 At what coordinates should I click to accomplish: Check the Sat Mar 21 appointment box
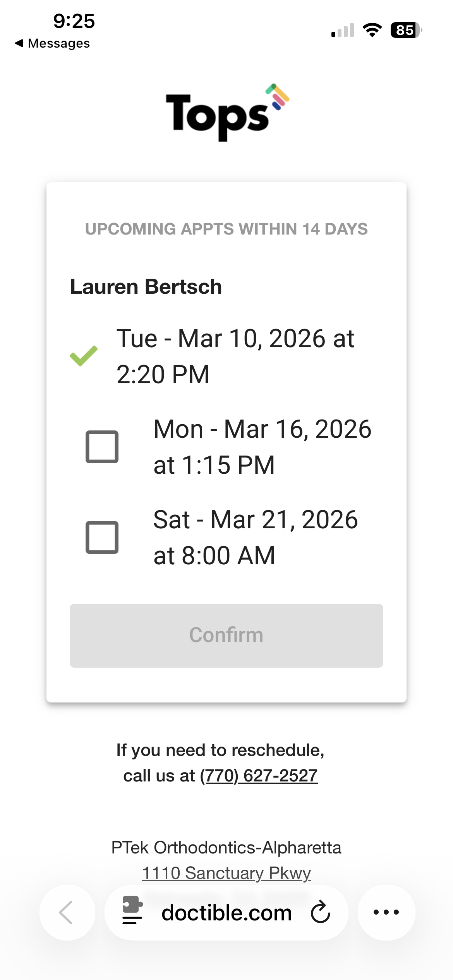(x=102, y=537)
